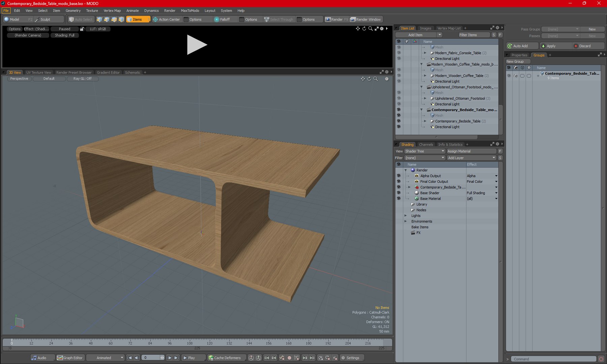Viewport: 607px width, 364px height.
Task: Switch to Properties tab
Action: (519, 55)
